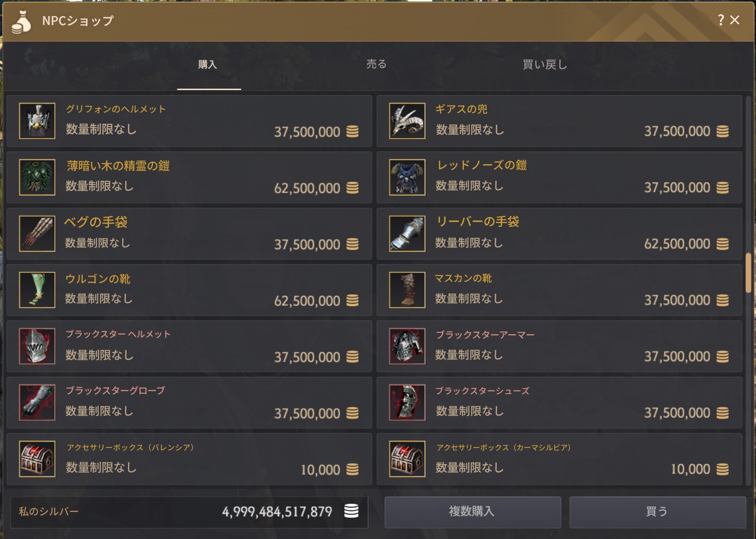The width and height of the screenshot is (756, 539).
Task: Choose the ブラックスター ヘルメット icon
Action: [37, 346]
